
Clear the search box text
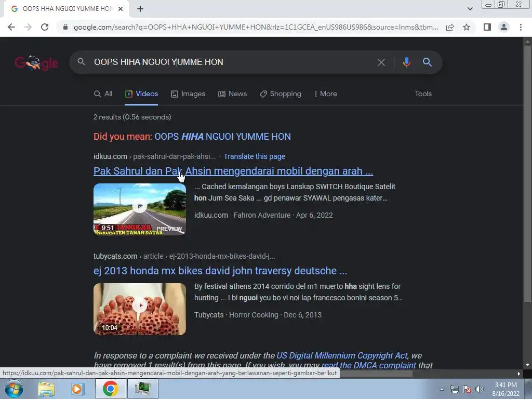pyautogui.click(x=381, y=62)
